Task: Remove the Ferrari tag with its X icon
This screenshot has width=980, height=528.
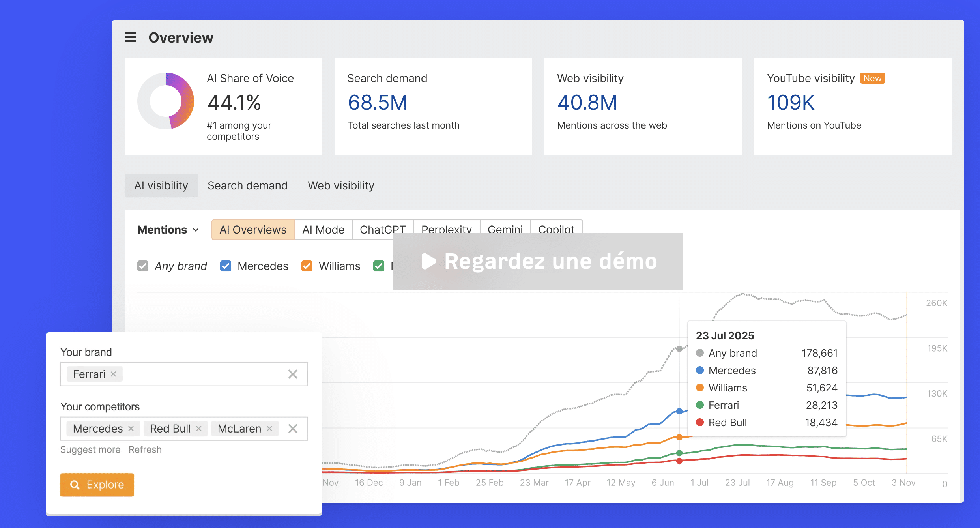Action: click(113, 374)
